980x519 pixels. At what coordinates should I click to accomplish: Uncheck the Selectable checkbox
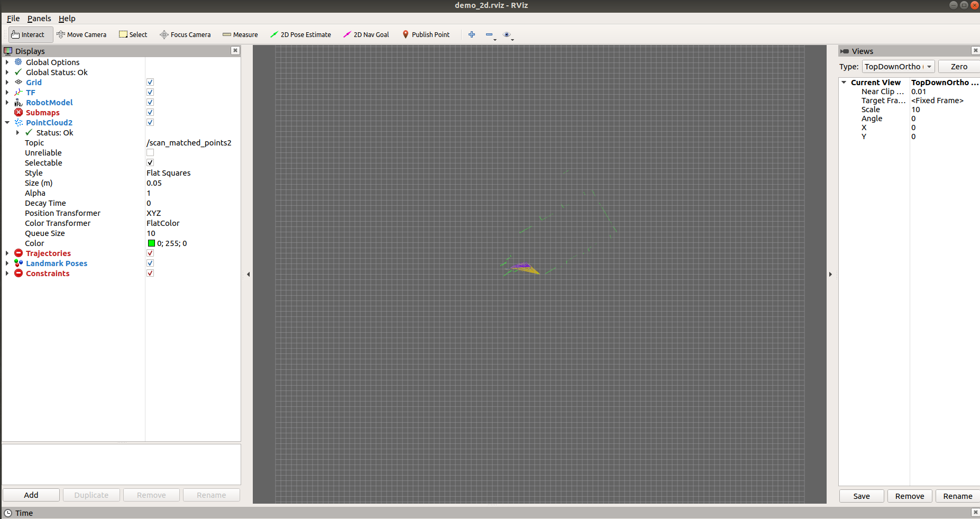click(x=150, y=162)
